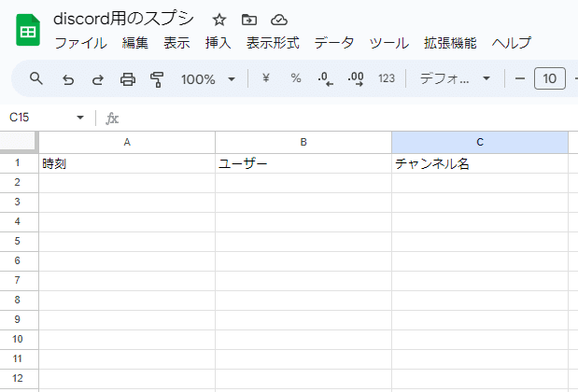Screen dimensions: 578x392
Task: Star the discord用のスプシ document
Action: point(219,20)
